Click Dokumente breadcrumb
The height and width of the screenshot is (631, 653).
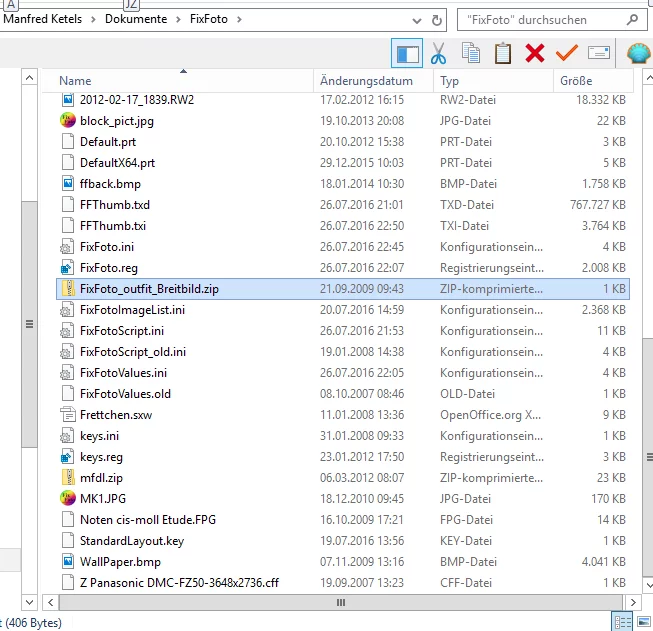(136, 19)
